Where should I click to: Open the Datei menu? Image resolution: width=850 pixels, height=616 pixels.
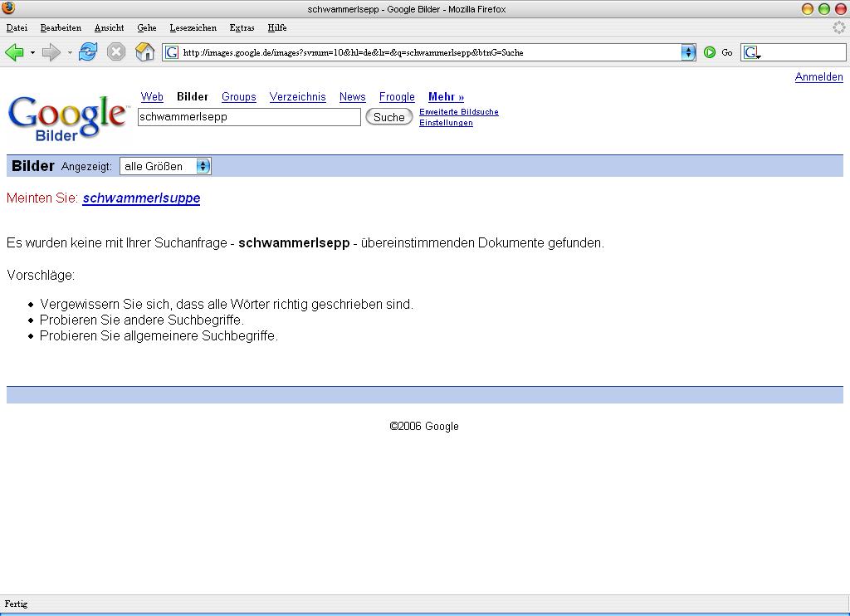[17, 27]
